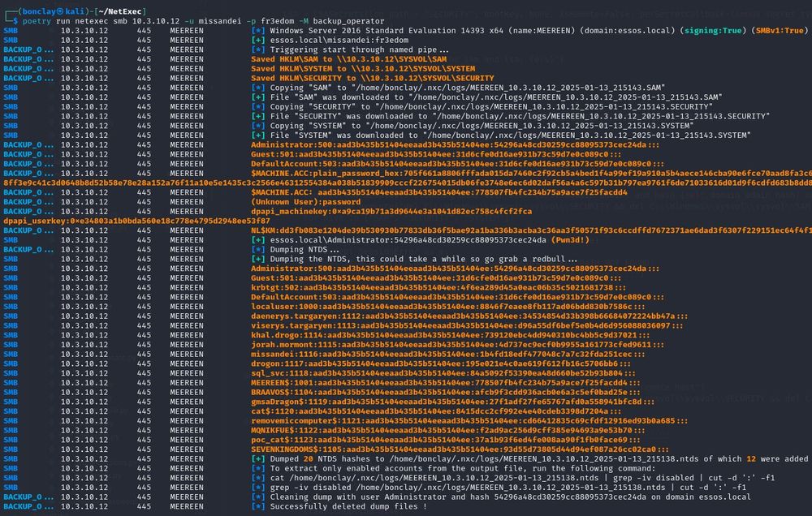Click the 'Dumped 20 NTDS hashes' summary line

[x=538, y=458]
